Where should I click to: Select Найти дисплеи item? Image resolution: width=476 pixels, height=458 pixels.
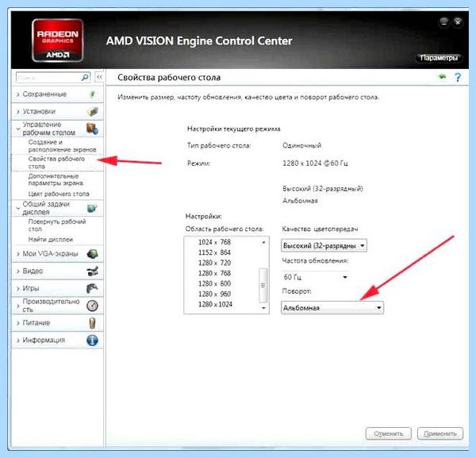(51, 240)
